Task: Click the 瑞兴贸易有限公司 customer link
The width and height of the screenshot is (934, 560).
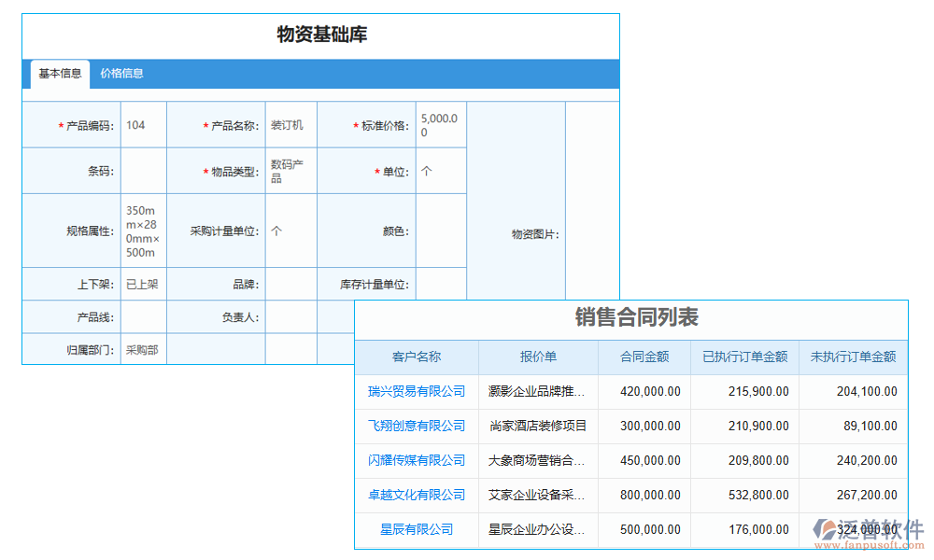Action: point(416,391)
